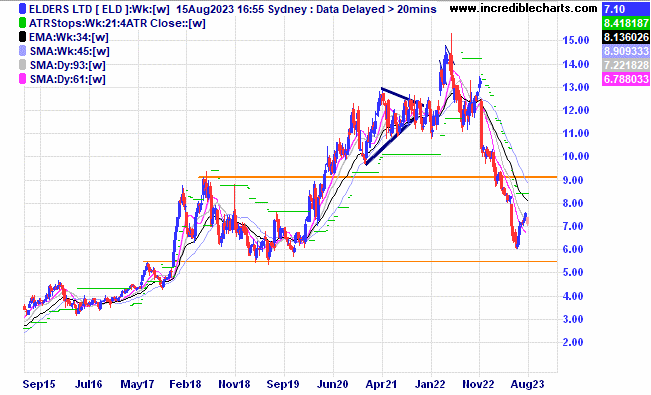This screenshot has width=651, height=395.
Task: Click the 2.00 price axis label
Action: 573,342
